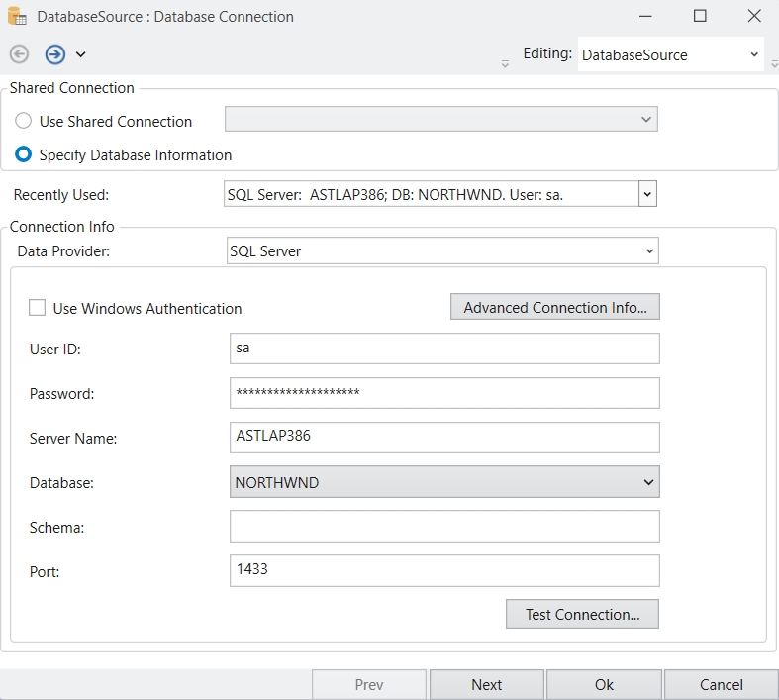Click the back navigation arrow icon
Image resolution: width=779 pixels, height=700 pixels.
pos(19,54)
